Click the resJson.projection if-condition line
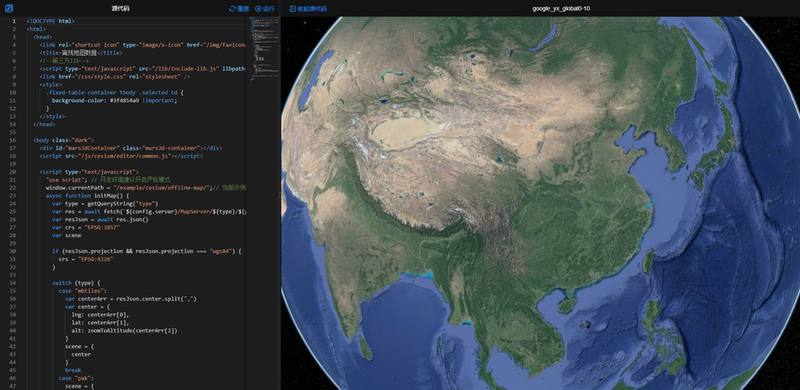Image resolution: width=800 pixels, height=390 pixels. click(x=146, y=251)
